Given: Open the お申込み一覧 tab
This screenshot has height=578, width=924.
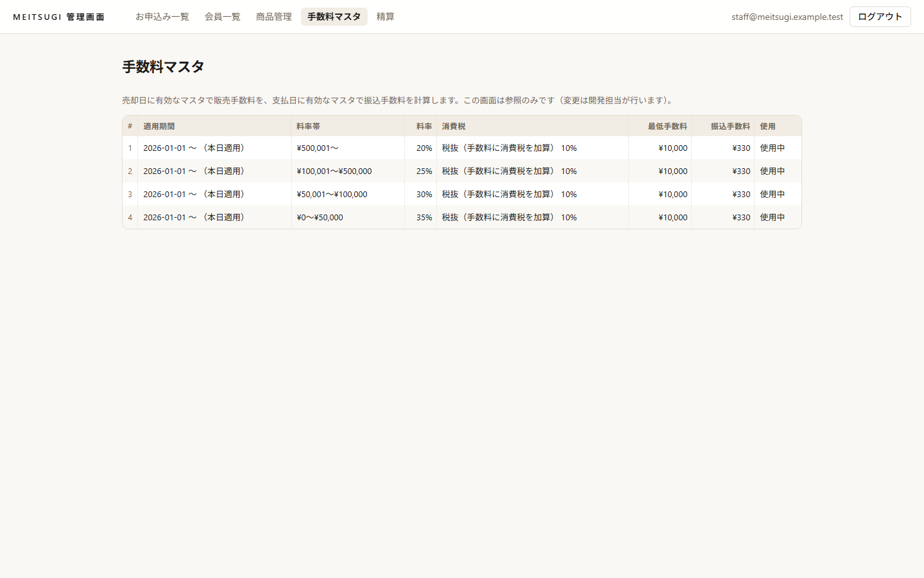Looking at the screenshot, I should pos(162,17).
